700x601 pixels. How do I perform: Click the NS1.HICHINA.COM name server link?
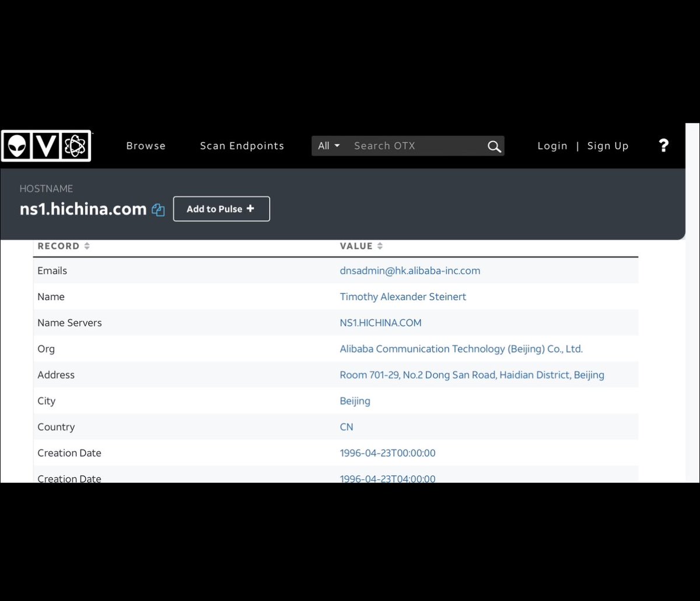click(x=380, y=322)
